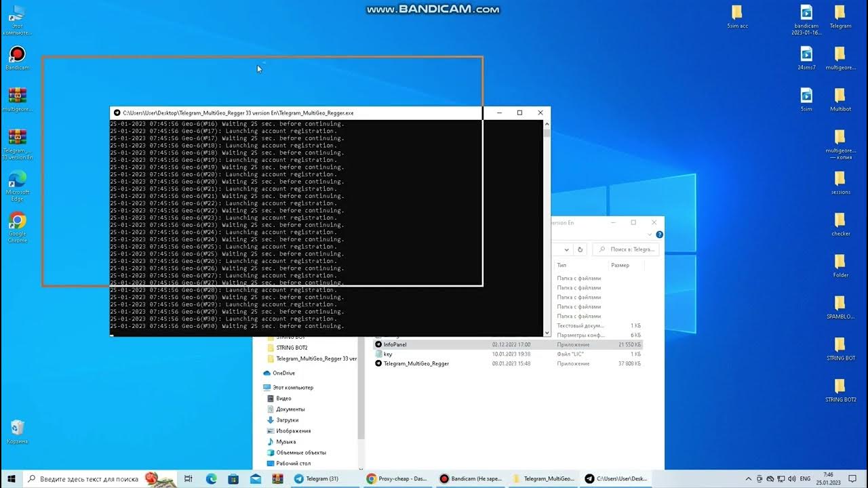Open the multigeore — копия desktop folder
The width and height of the screenshot is (868, 488).
click(x=840, y=143)
